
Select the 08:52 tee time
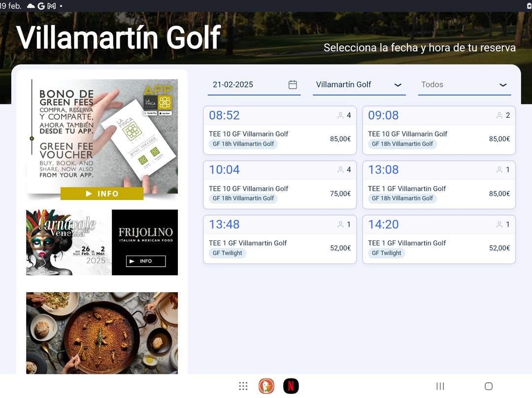click(280, 131)
